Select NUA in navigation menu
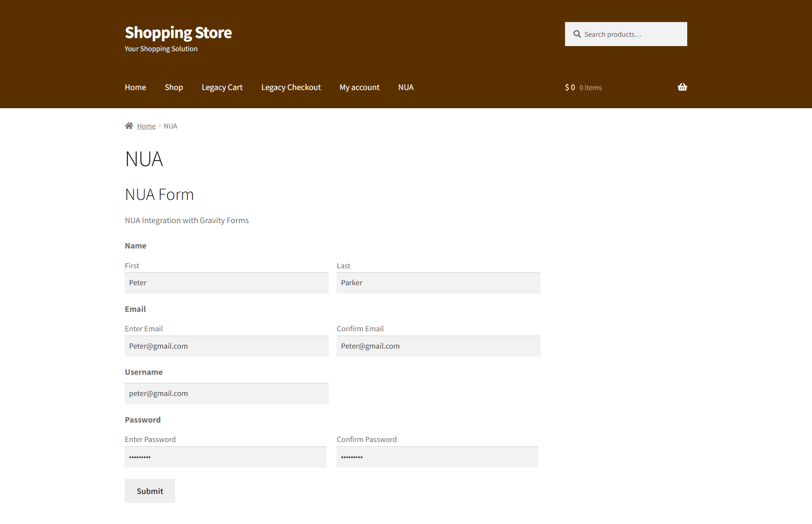The image size is (812, 524). point(406,87)
